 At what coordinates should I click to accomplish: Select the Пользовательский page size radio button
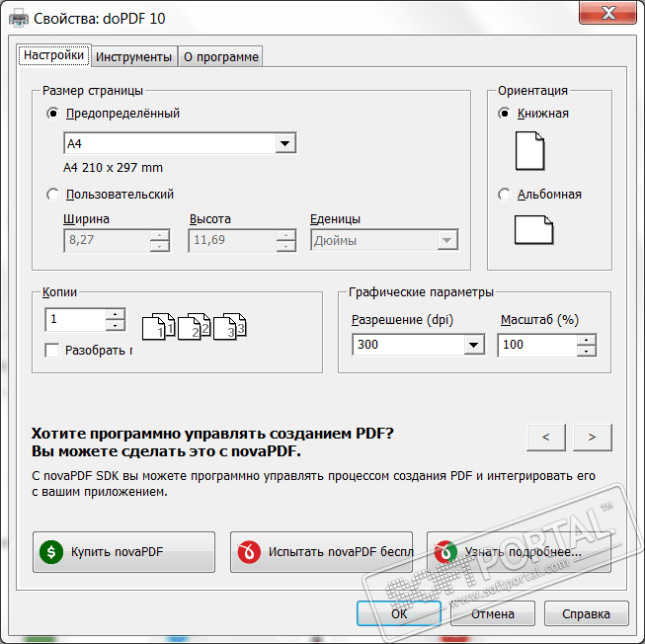pos(52,195)
